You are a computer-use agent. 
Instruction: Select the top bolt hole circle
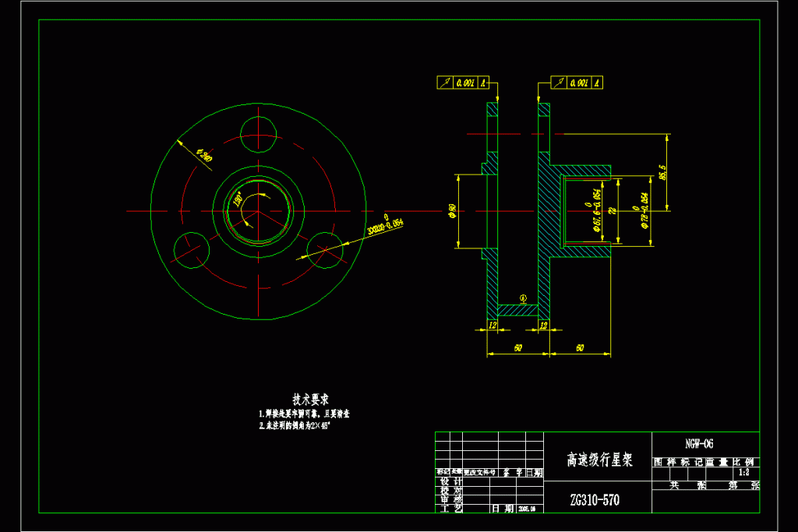[257, 135]
